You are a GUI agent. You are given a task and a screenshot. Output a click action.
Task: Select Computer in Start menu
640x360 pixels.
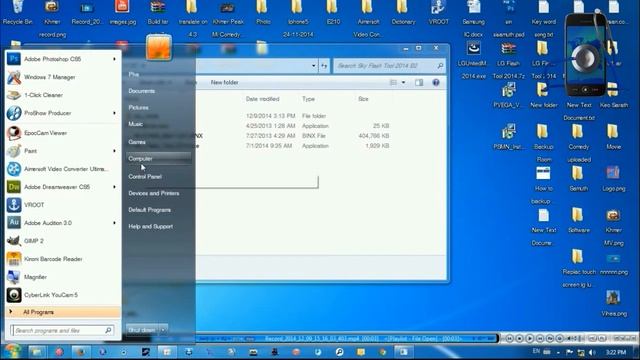tap(158, 158)
